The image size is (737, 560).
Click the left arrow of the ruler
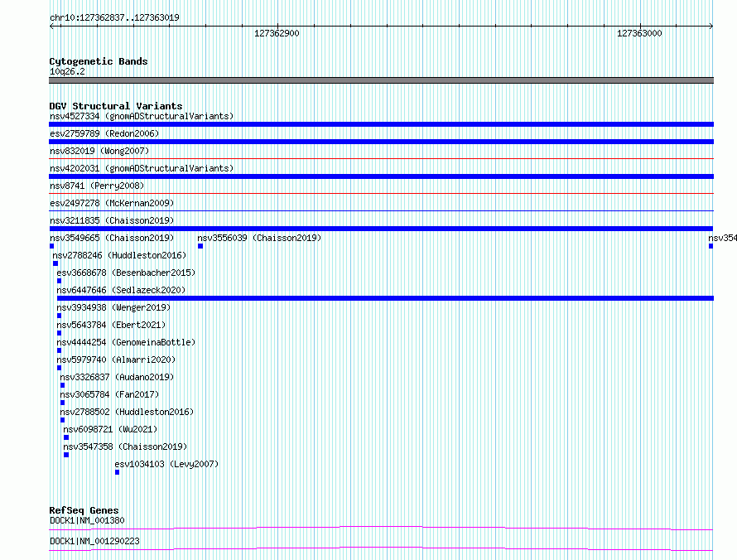52,27
